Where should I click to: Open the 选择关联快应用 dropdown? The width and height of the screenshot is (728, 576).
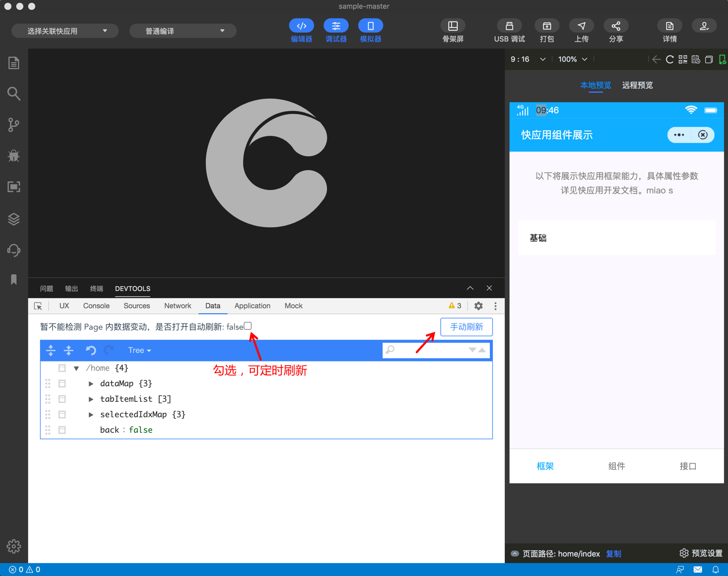65,31
